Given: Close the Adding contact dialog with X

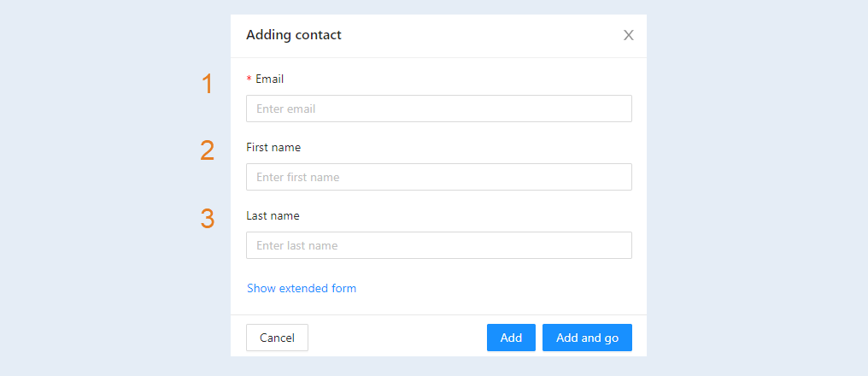Looking at the screenshot, I should tap(628, 35).
